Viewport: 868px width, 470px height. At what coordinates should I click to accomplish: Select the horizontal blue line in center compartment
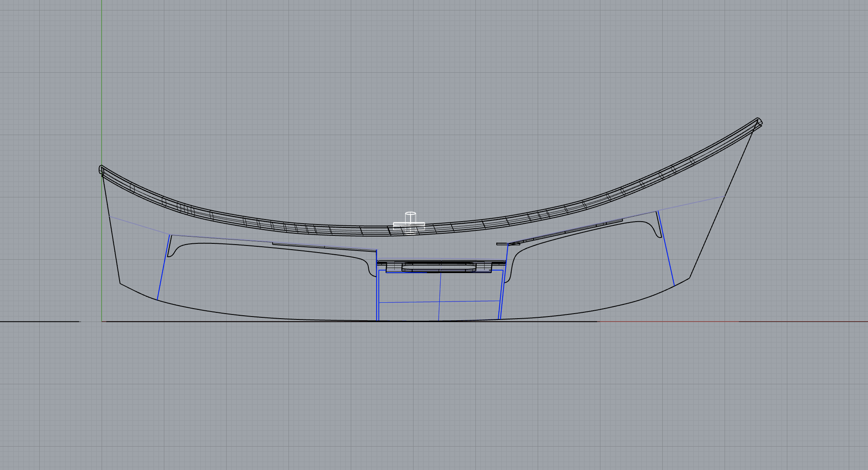click(x=410, y=302)
